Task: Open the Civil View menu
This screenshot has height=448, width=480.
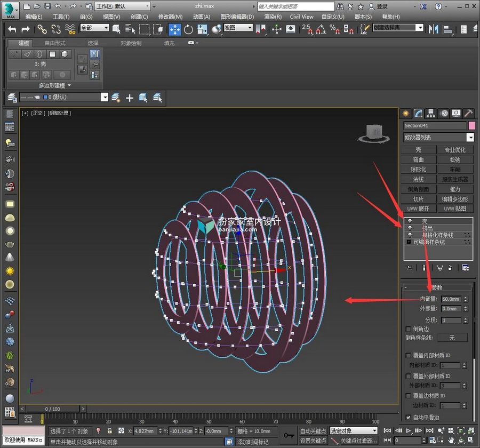Action: [x=301, y=17]
